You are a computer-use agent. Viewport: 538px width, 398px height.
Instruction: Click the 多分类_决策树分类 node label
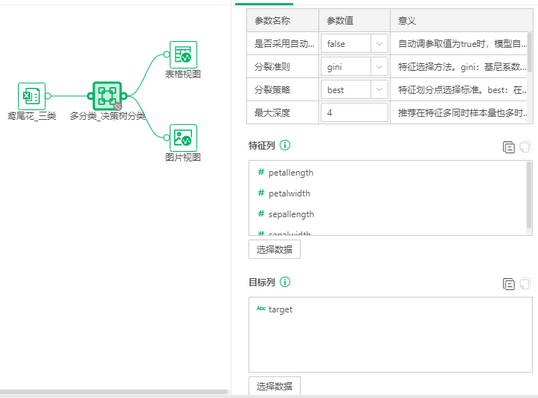click(107, 116)
